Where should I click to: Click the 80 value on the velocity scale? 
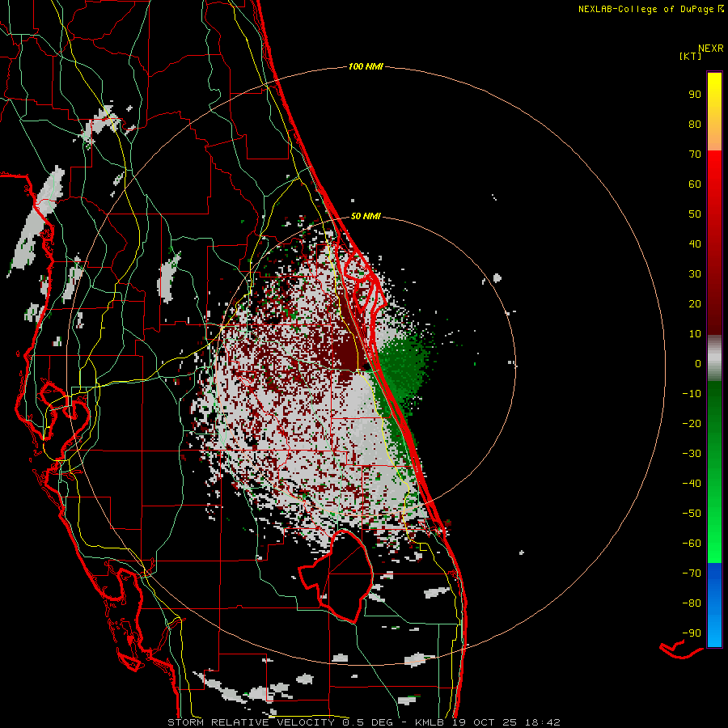coord(695,124)
